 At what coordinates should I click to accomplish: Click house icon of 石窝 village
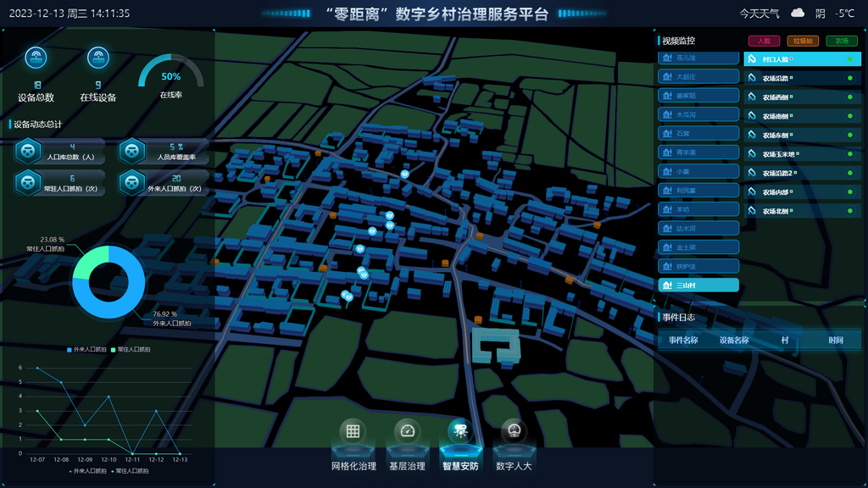tap(667, 133)
